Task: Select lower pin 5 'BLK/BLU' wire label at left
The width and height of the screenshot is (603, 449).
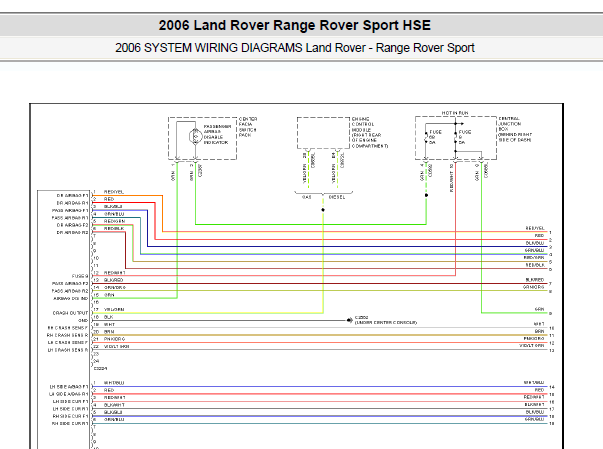Action: [113, 412]
